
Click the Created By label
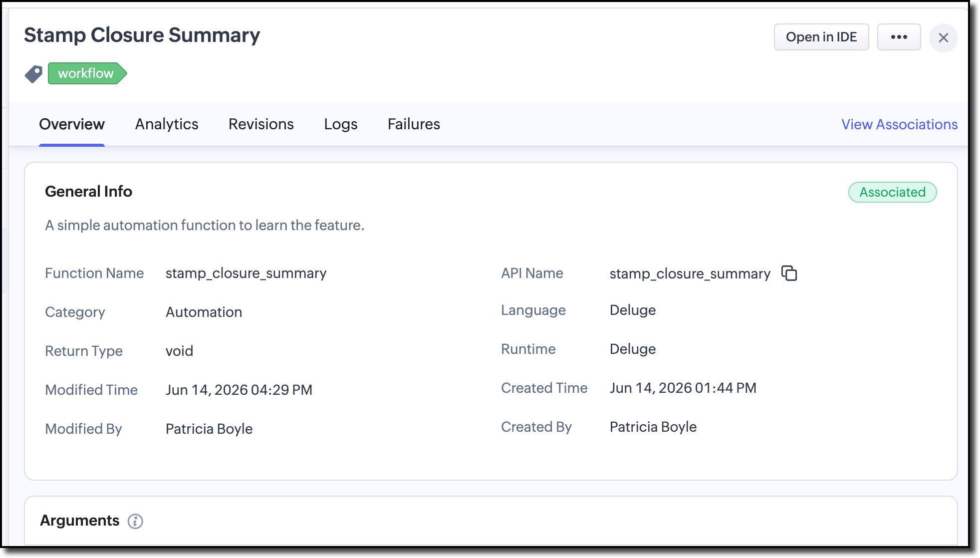click(x=536, y=427)
